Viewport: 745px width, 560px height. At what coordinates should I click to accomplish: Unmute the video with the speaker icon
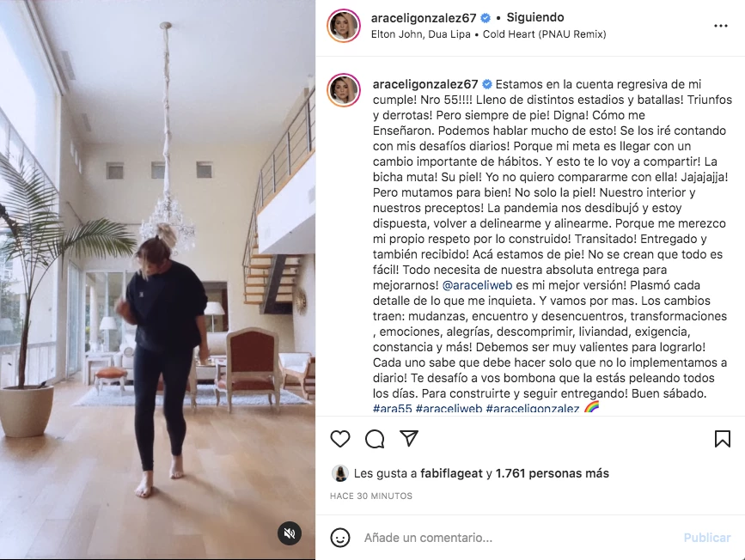pos(290,533)
